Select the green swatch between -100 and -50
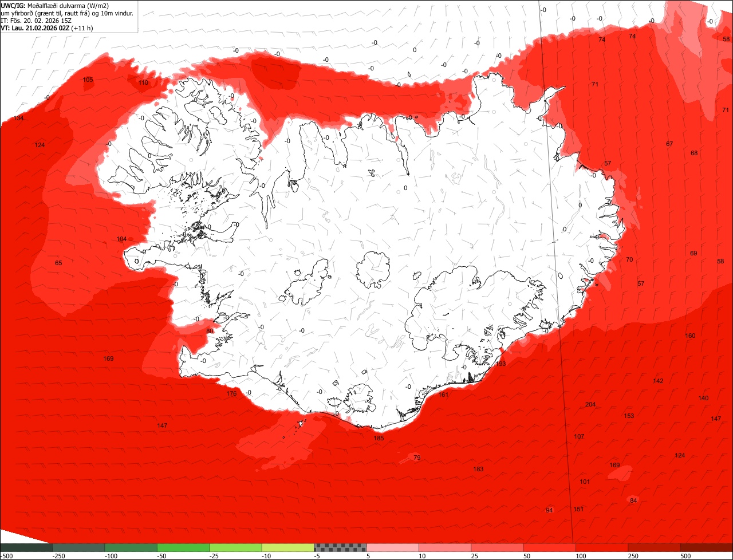The height and width of the screenshot is (560, 733). 131,547
